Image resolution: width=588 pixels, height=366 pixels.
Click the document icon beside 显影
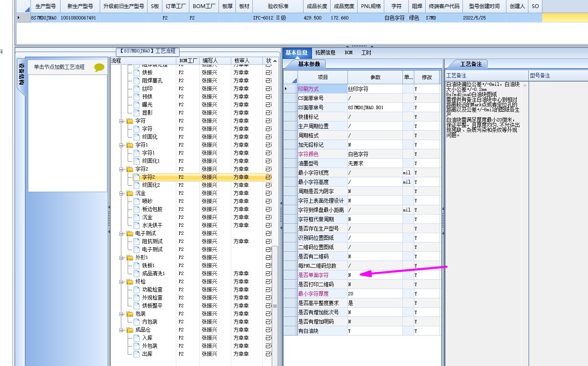(137, 113)
